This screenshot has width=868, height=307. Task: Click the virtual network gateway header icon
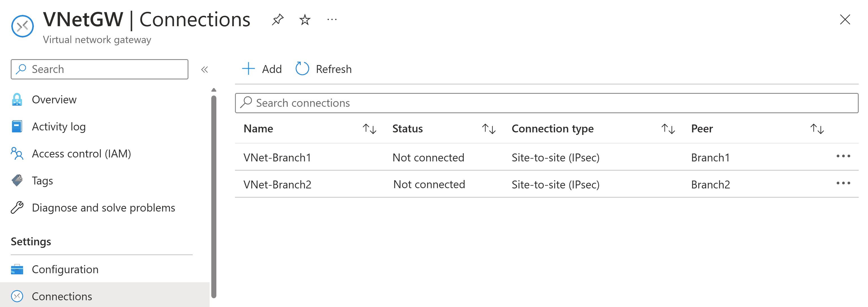click(x=22, y=26)
